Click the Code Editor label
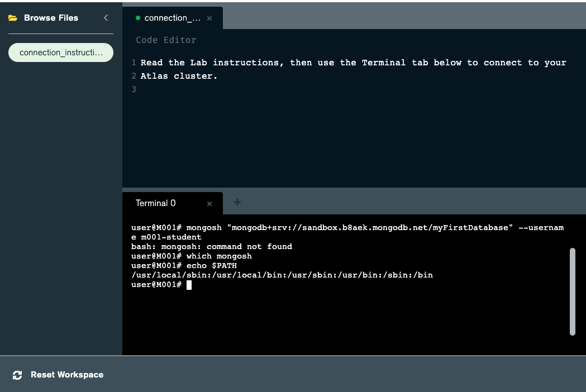 pyautogui.click(x=166, y=40)
